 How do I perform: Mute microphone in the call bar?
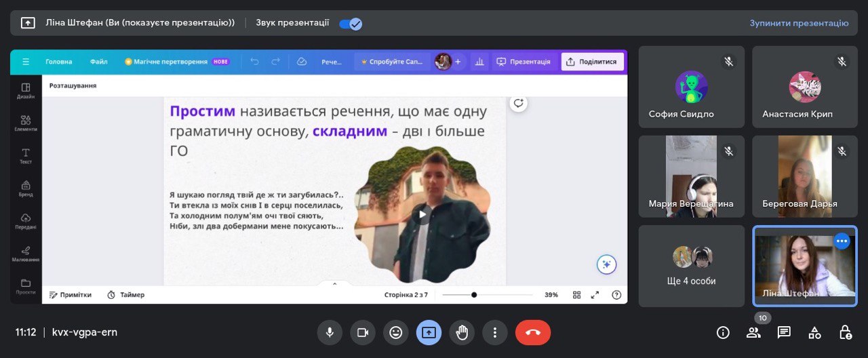330,332
